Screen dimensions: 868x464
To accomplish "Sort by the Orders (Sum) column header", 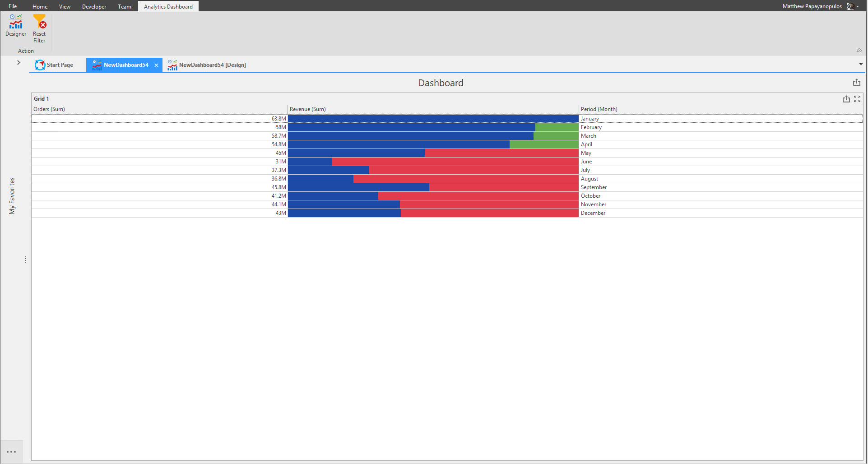I will pyautogui.click(x=159, y=109).
